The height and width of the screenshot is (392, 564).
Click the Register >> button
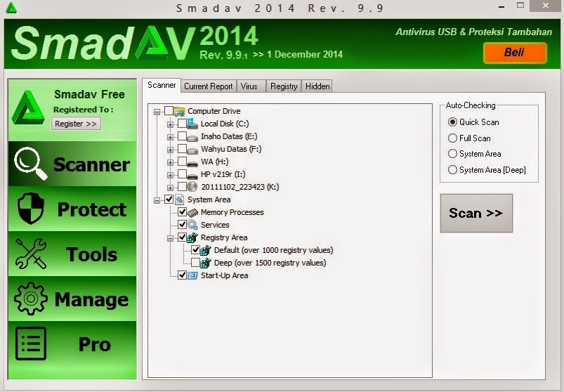[76, 124]
